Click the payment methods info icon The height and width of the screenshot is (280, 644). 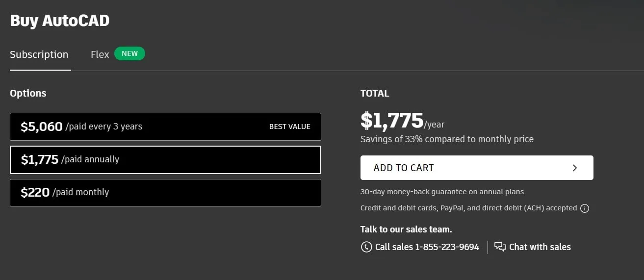pyautogui.click(x=584, y=208)
